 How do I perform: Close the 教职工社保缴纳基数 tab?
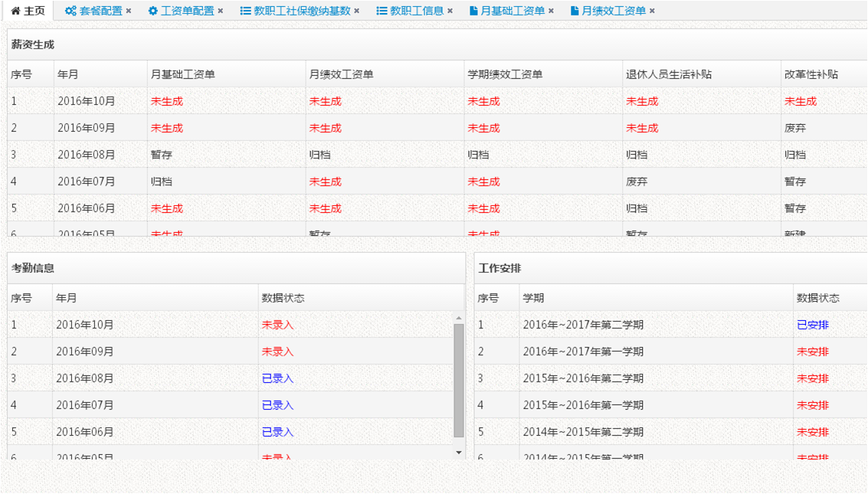coord(357,11)
